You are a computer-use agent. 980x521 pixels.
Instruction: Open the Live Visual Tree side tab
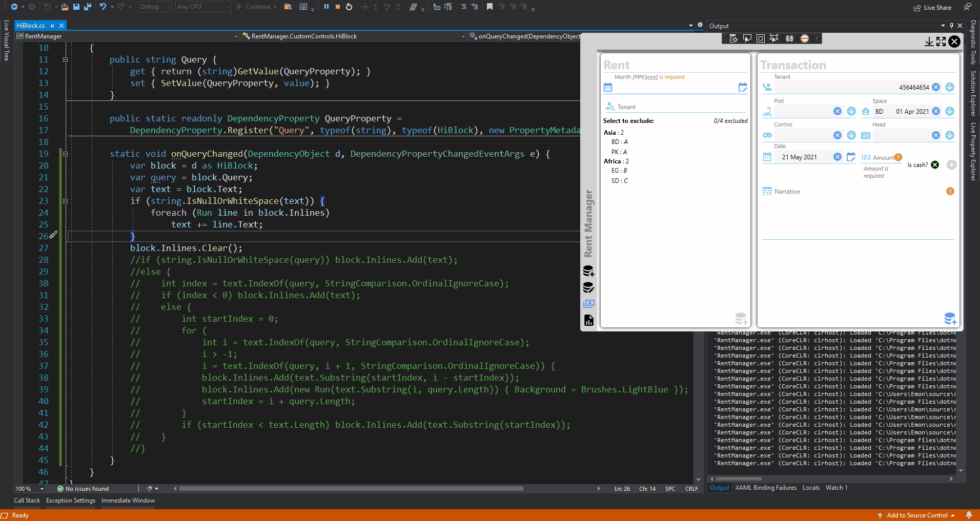click(x=6, y=40)
